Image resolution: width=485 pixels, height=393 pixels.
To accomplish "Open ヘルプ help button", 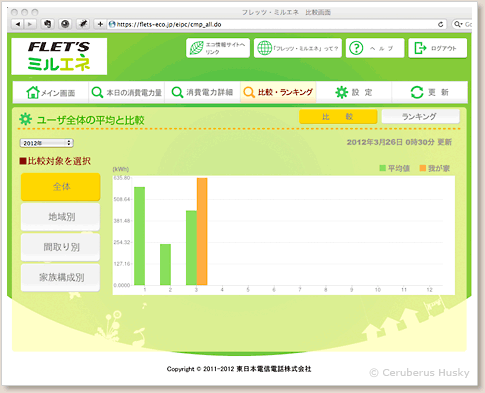I will coord(375,48).
